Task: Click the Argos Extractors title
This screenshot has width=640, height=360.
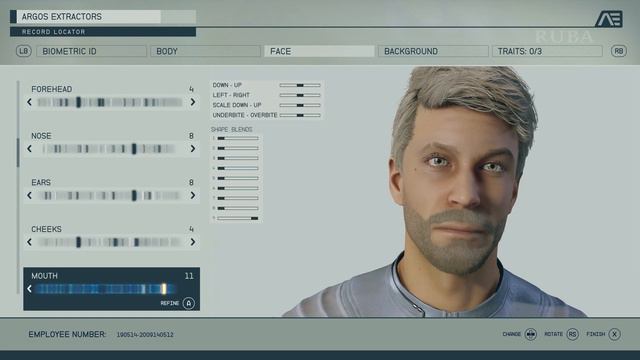Action: [62, 17]
